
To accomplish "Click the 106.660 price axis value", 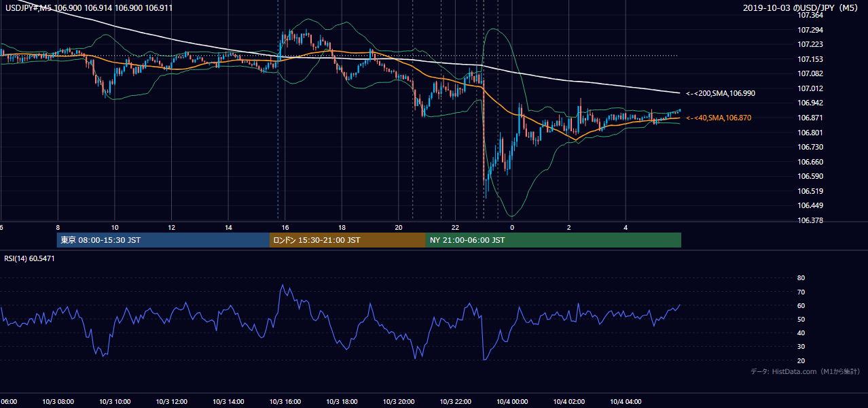I will click(x=811, y=162).
